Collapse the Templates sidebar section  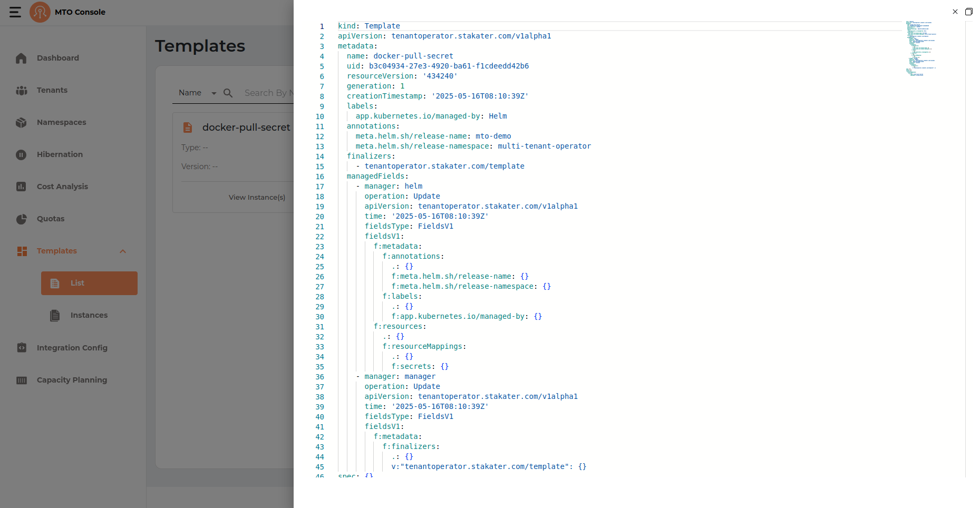pos(123,251)
